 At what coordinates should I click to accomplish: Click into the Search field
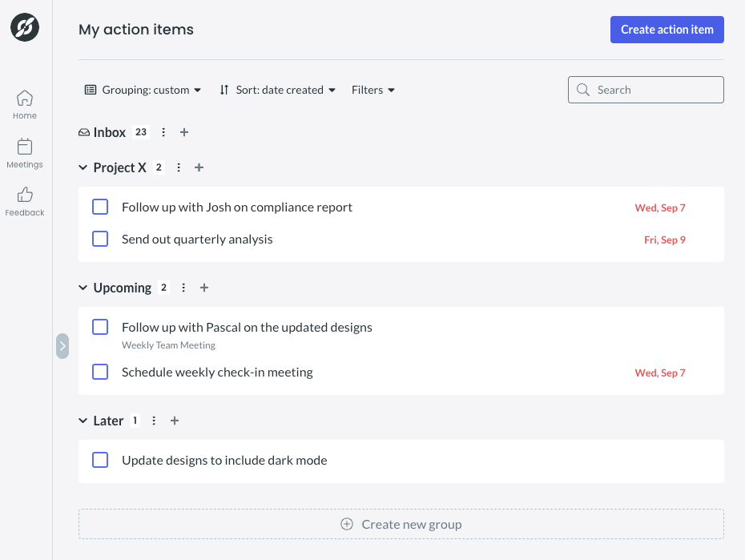[x=646, y=90]
